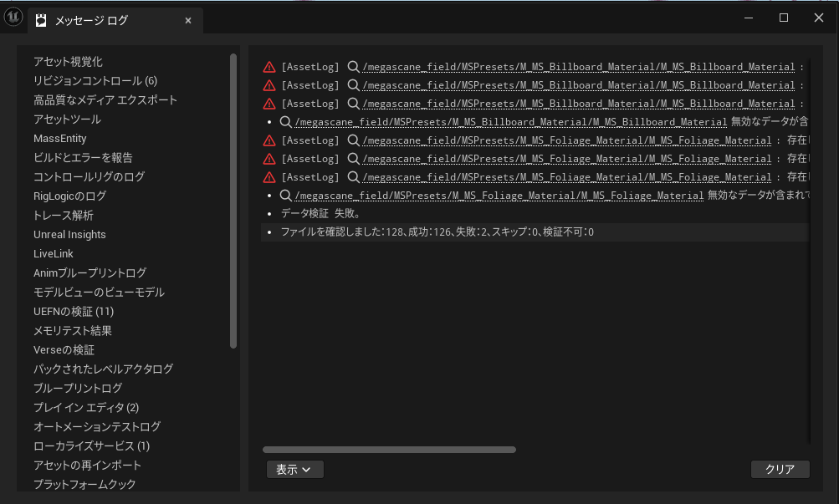
Task: Select プレイ イン エディタ (2) category
Action: (x=86, y=408)
